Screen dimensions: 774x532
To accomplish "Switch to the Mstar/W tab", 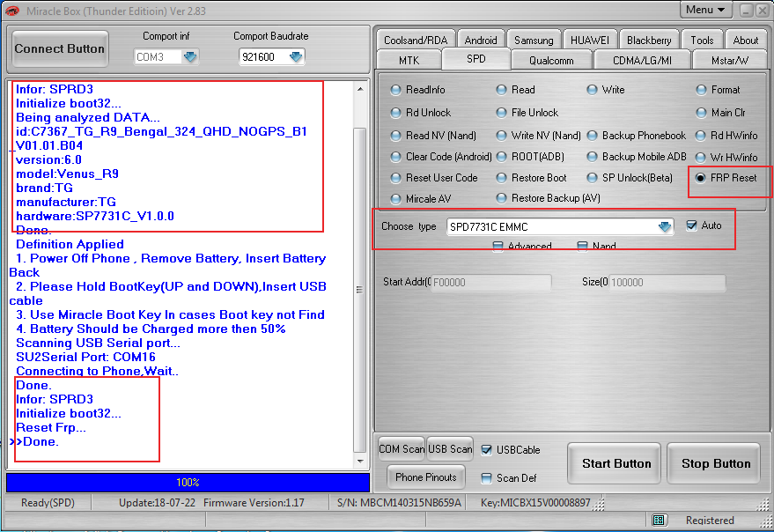I will 730,60.
